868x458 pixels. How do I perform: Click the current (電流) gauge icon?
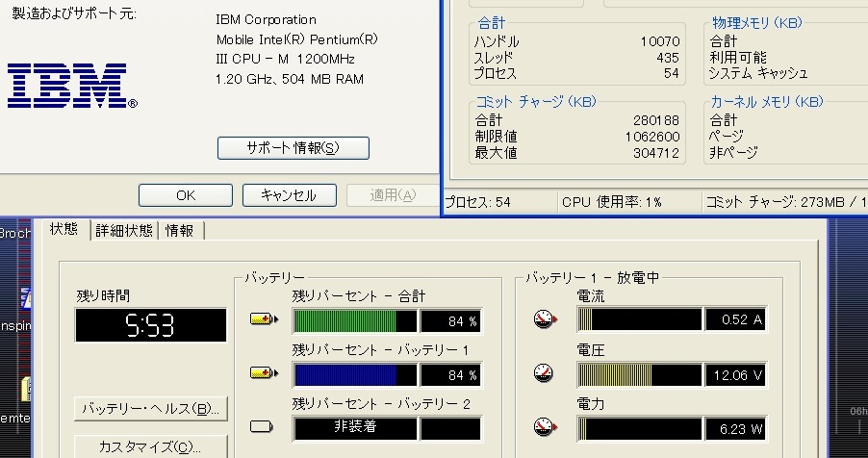click(x=546, y=319)
